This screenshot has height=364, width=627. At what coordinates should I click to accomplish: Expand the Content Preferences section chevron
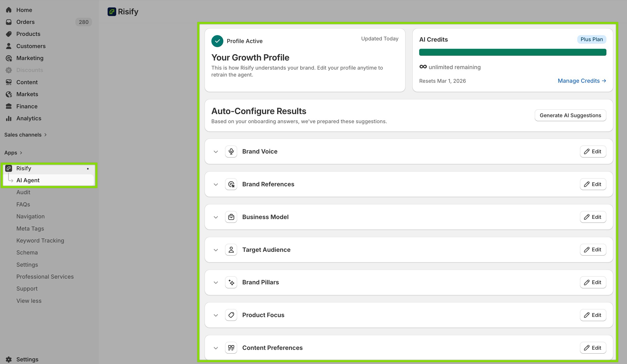(x=216, y=348)
